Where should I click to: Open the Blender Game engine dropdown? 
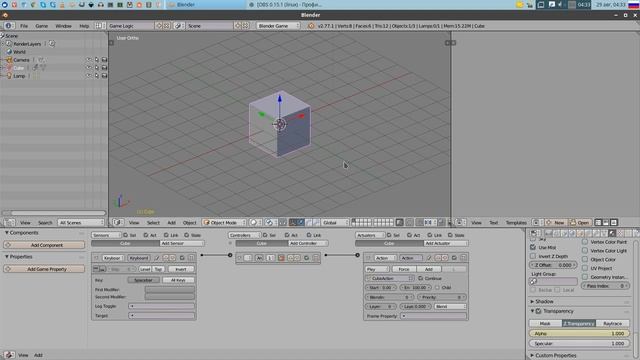pos(278,26)
